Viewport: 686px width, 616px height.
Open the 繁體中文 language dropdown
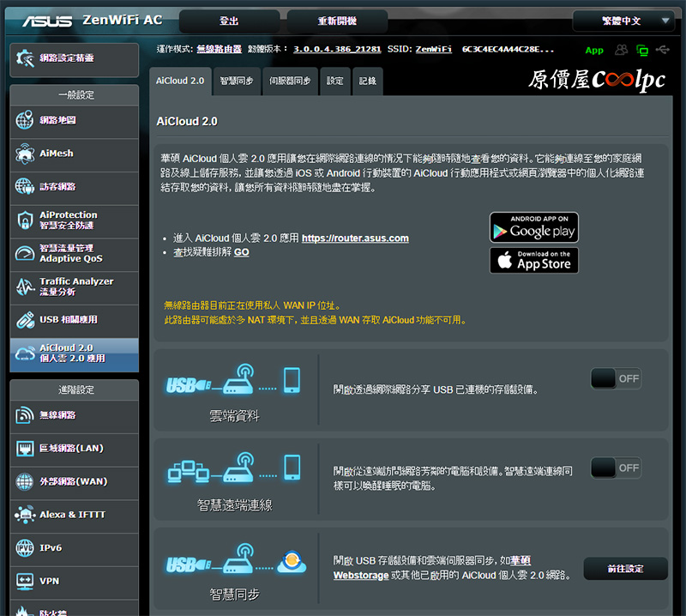click(624, 21)
